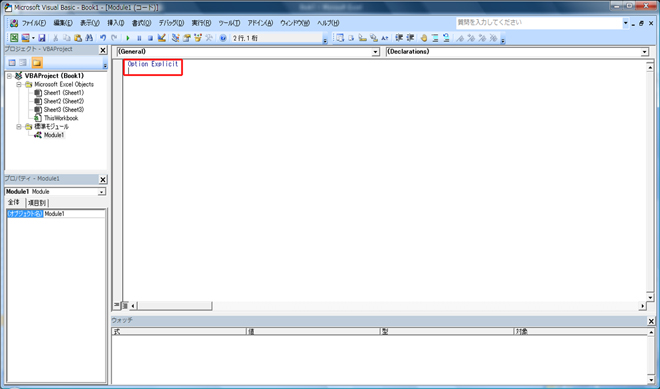This screenshot has width=660, height=389.
Task: Switch to the 項目別 properties tab
Action: click(x=37, y=203)
